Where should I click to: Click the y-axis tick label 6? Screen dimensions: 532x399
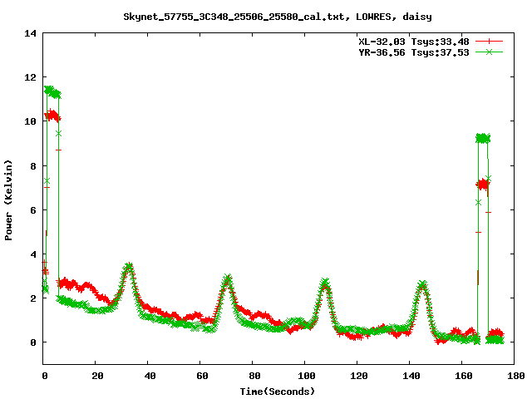click(x=33, y=210)
